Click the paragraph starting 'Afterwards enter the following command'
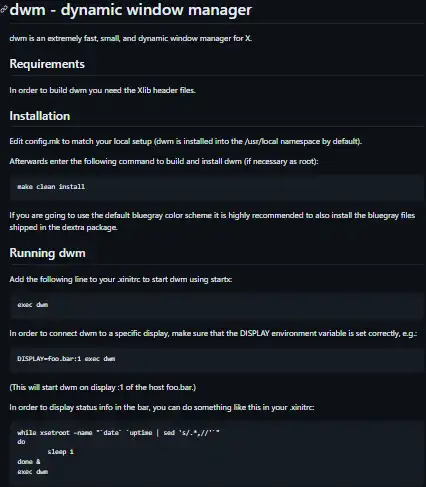Viewport: 426px width, 487px height. point(164,161)
